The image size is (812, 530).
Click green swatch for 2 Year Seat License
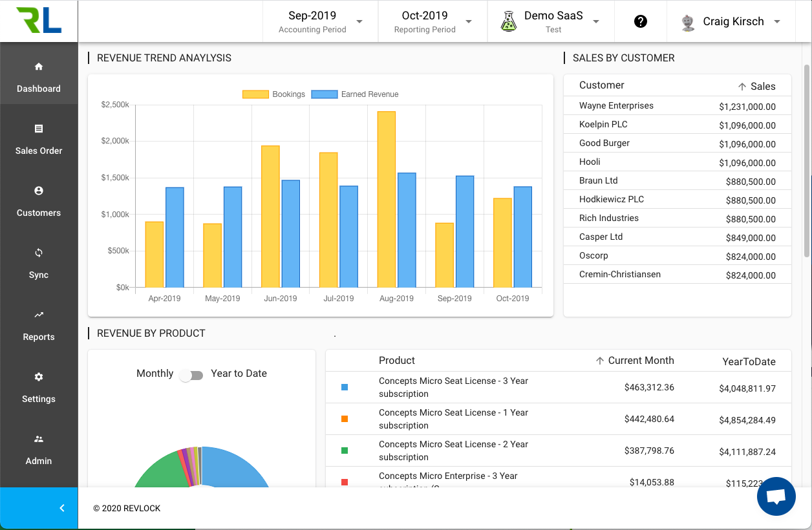[345, 450]
